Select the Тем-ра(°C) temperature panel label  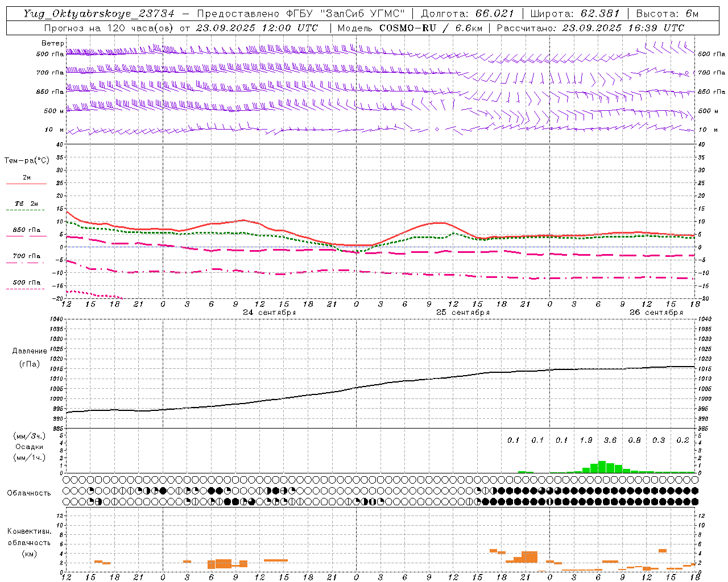click(27, 160)
